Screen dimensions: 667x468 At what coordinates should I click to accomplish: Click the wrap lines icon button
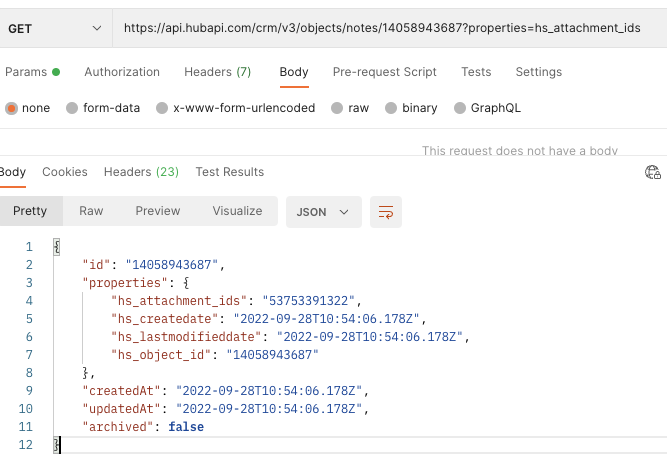pyautogui.click(x=385, y=212)
